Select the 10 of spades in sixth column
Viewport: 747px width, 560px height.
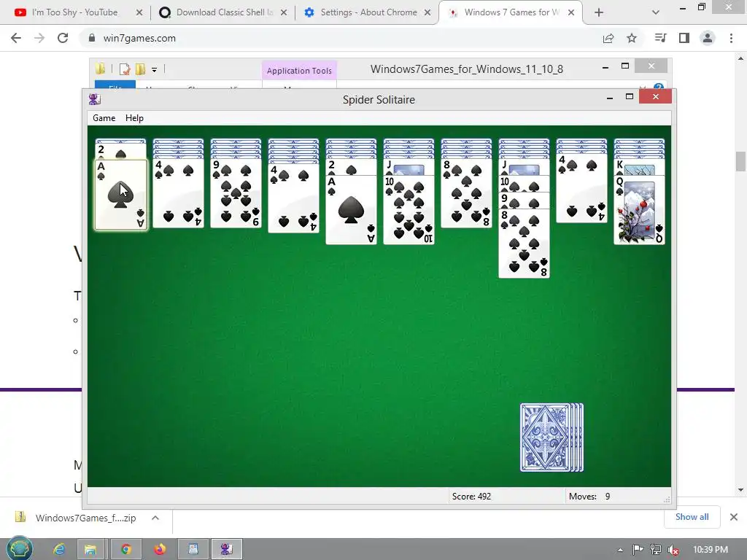pyautogui.click(x=409, y=209)
